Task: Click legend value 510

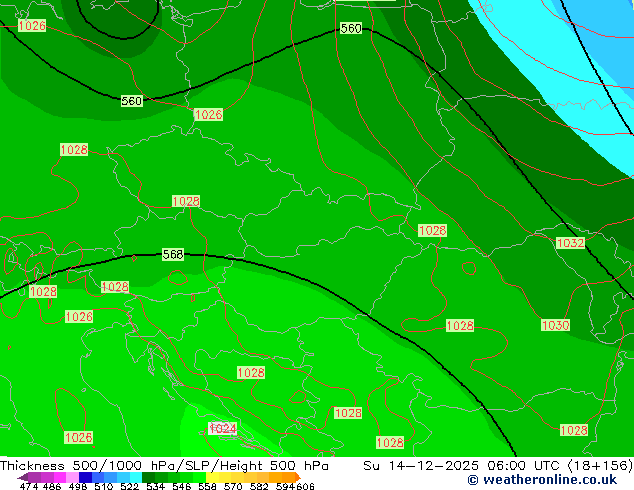Action: point(104,486)
